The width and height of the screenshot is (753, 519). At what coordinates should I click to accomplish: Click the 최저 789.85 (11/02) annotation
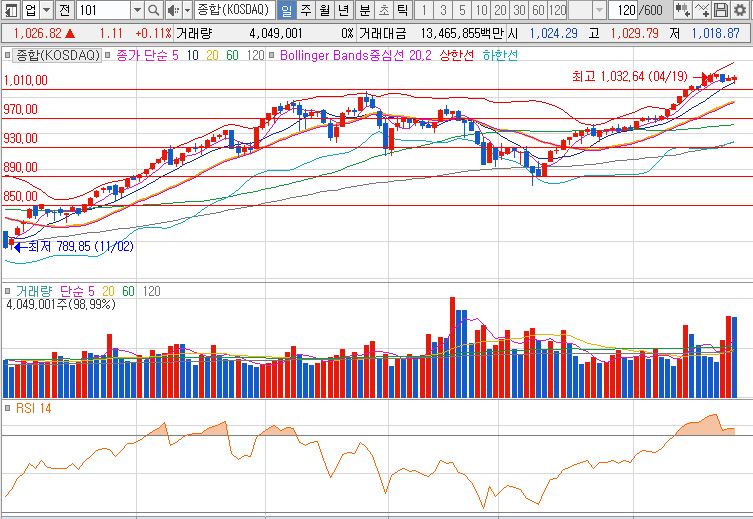point(81,247)
